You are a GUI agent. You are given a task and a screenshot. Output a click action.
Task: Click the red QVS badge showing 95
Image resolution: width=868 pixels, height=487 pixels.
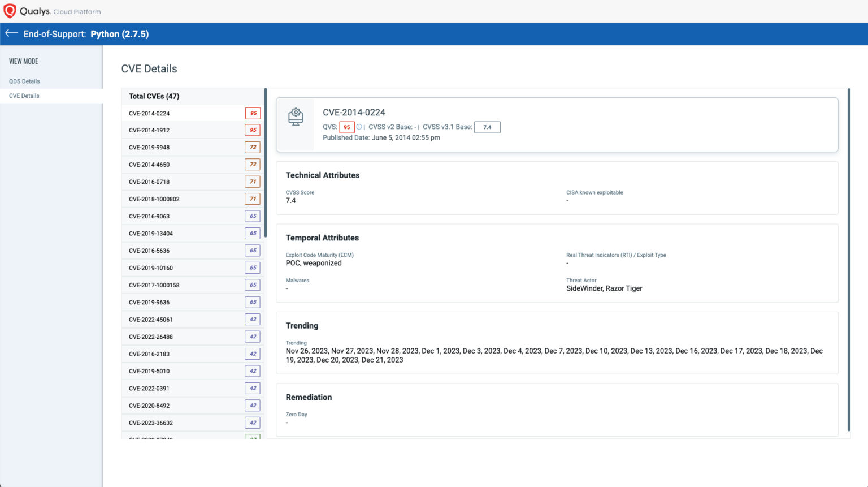click(x=346, y=127)
